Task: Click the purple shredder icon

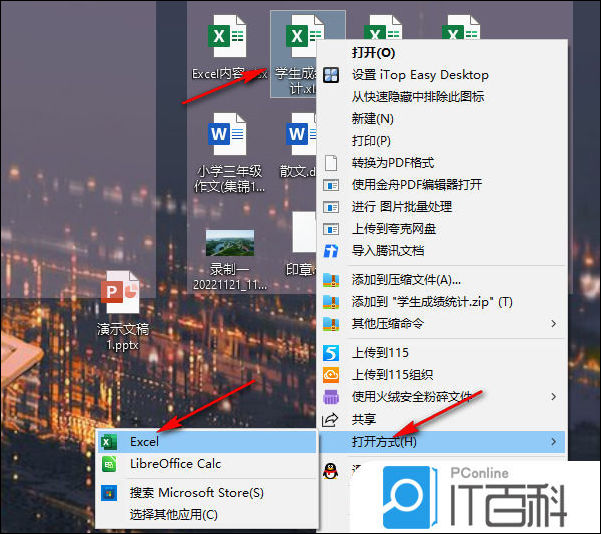Action: tap(331, 397)
